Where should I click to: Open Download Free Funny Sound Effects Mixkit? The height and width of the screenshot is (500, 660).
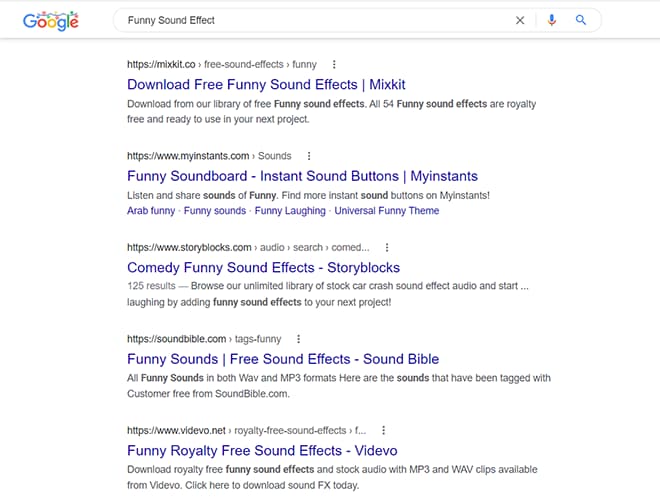click(x=266, y=85)
